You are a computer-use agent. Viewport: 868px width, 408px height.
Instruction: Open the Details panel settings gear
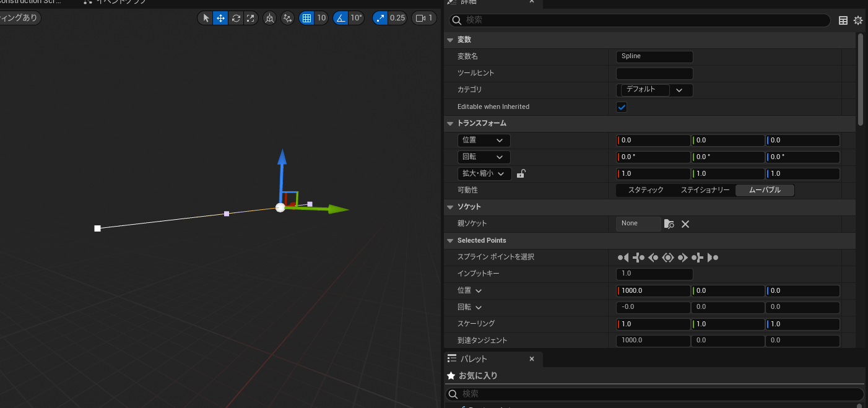[858, 20]
